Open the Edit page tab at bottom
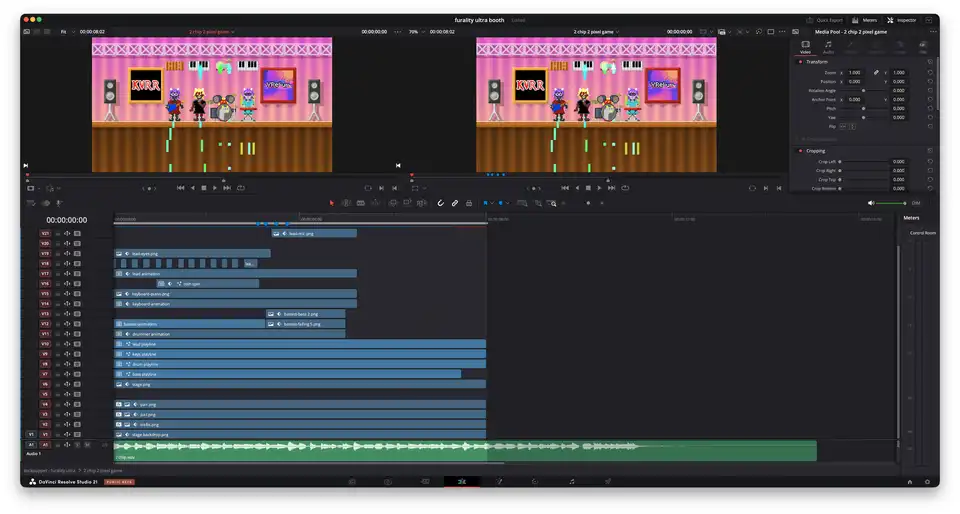This screenshot has width=960, height=514. point(462,482)
